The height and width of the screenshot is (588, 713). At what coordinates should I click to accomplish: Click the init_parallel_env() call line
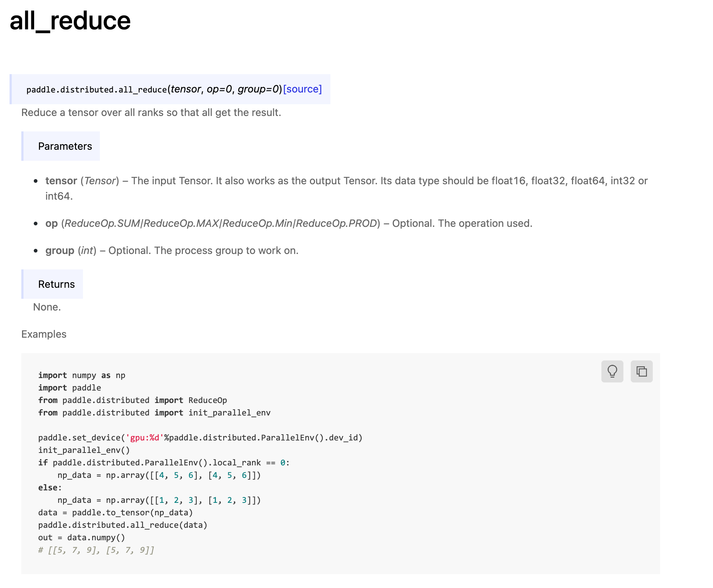(x=84, y=450)
